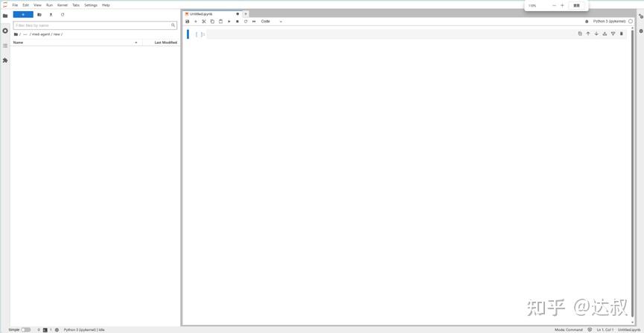
Task: Open the File Browser sidebar tab
Action: [5, 16]
